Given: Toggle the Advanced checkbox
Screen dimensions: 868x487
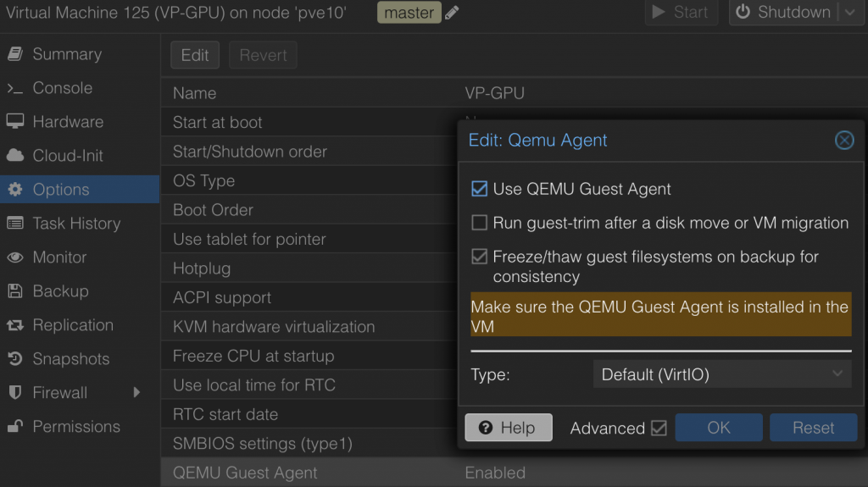Looking at the screenshot, I should pos(659,428).
